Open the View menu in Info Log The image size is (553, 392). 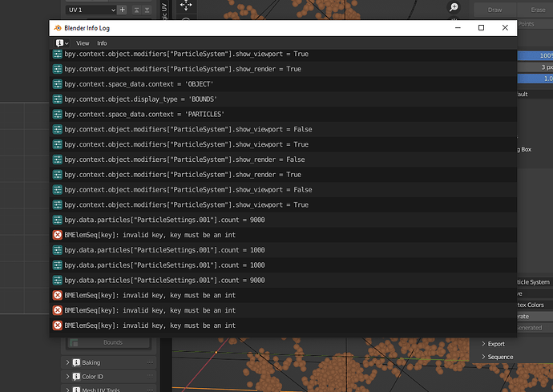point(83,43)
